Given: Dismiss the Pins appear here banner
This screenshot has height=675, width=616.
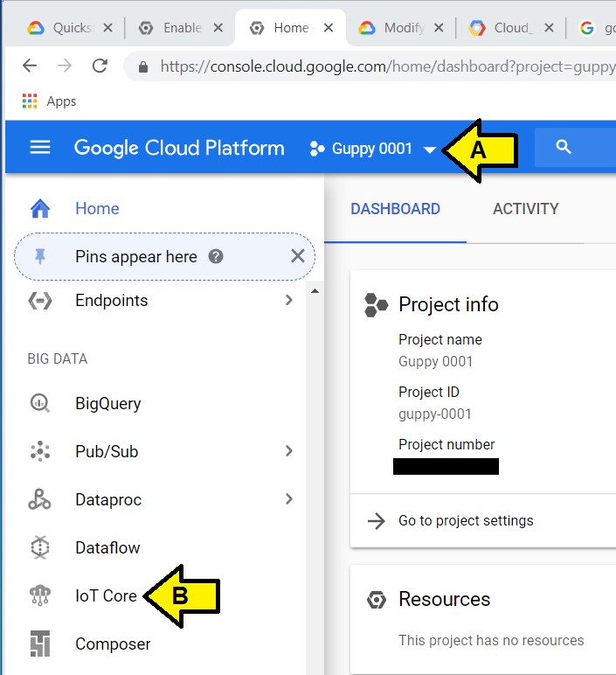Looking at the screenshot, I should click(x=298, y=256).
